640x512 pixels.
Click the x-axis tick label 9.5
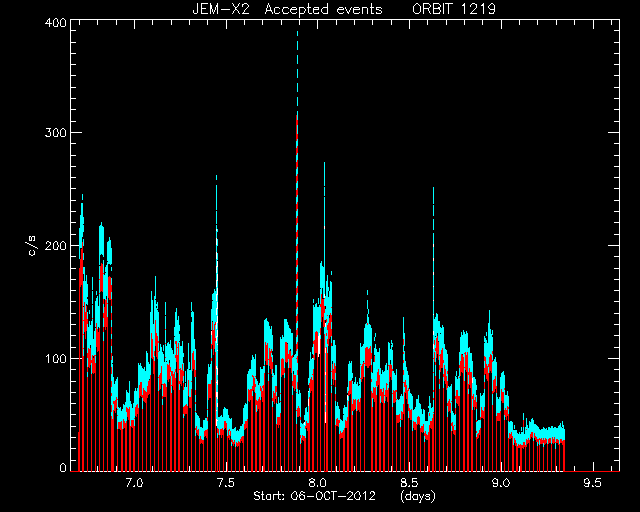592,483
